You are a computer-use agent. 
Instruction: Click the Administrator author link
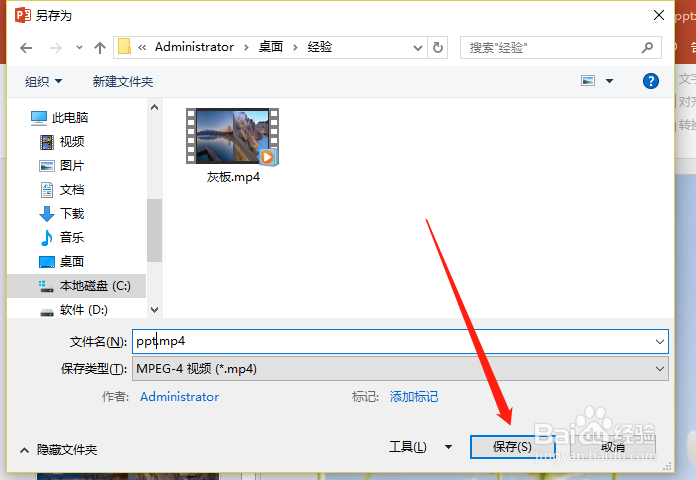(179, 397)
